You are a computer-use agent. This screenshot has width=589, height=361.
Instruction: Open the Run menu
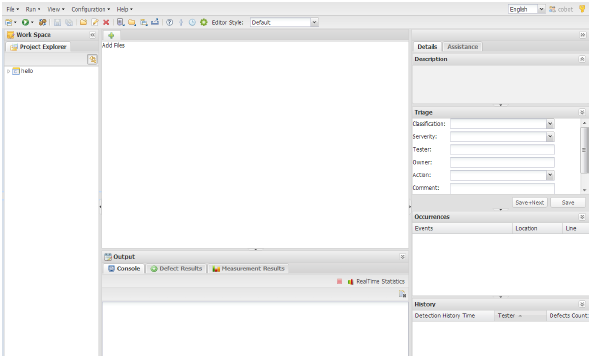point(33,9)
